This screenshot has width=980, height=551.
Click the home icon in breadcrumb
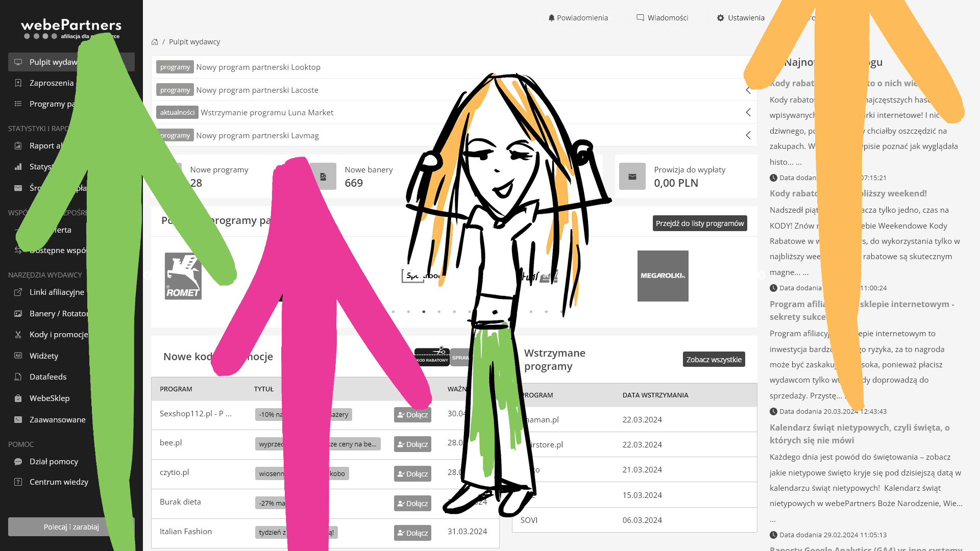(x=155, y=42)
